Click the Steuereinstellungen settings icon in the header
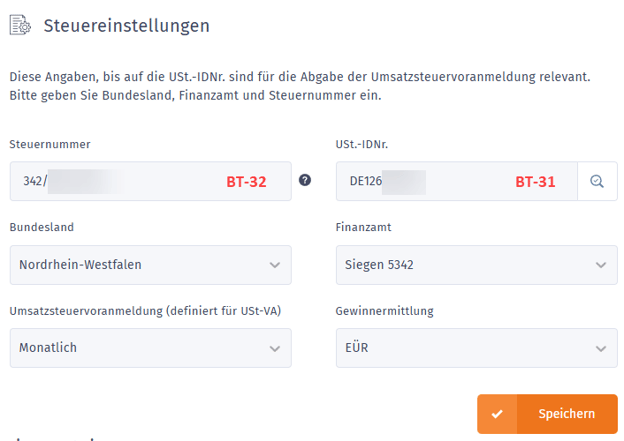 pos(20,26)
